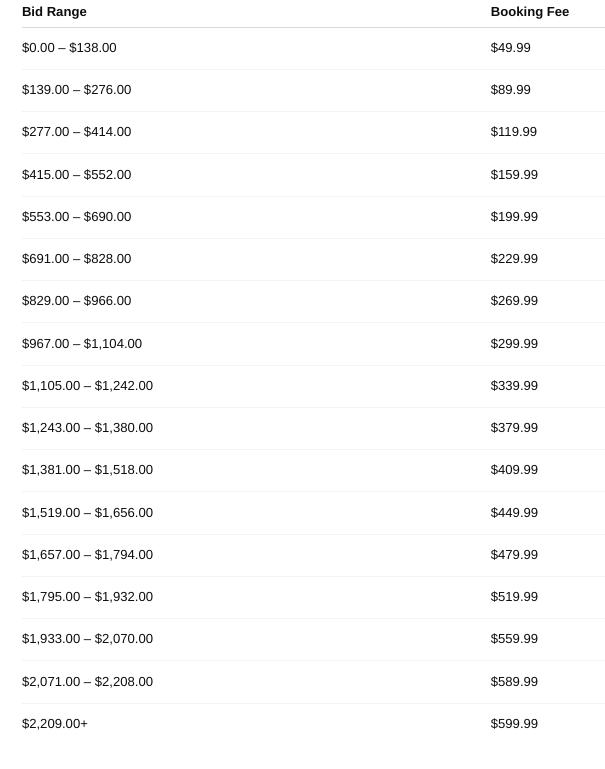Click the $409.99 booking fee
The image size is (605, 769).
click(x=513, y=470)
